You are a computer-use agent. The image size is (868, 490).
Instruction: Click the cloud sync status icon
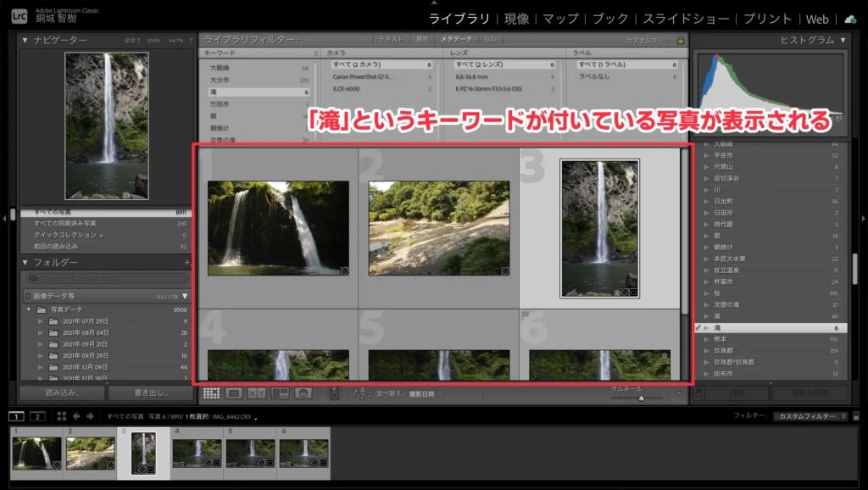[850, 19]
